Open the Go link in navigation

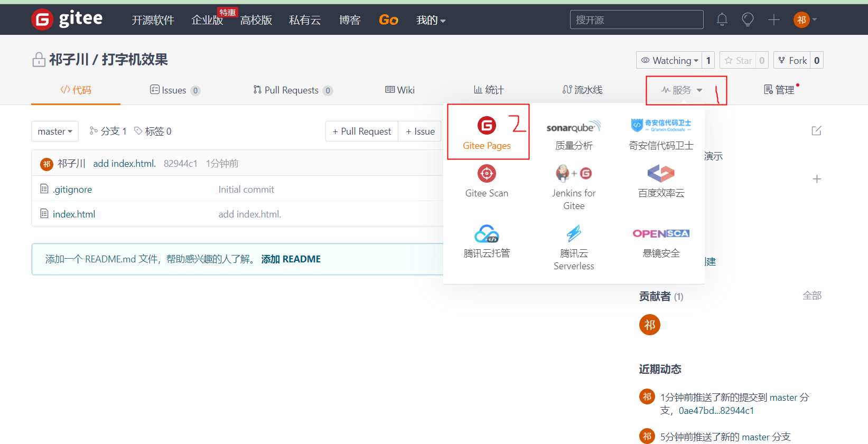[388, 20]
